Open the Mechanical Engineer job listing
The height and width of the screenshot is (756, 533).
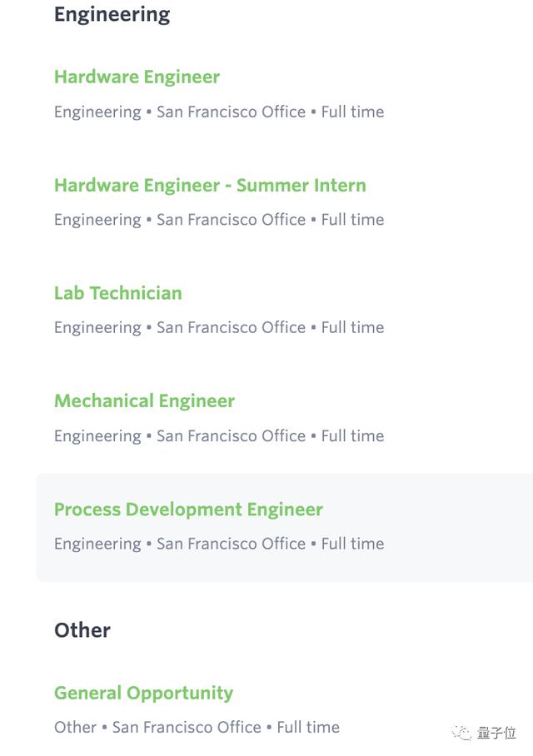point(144,401)
